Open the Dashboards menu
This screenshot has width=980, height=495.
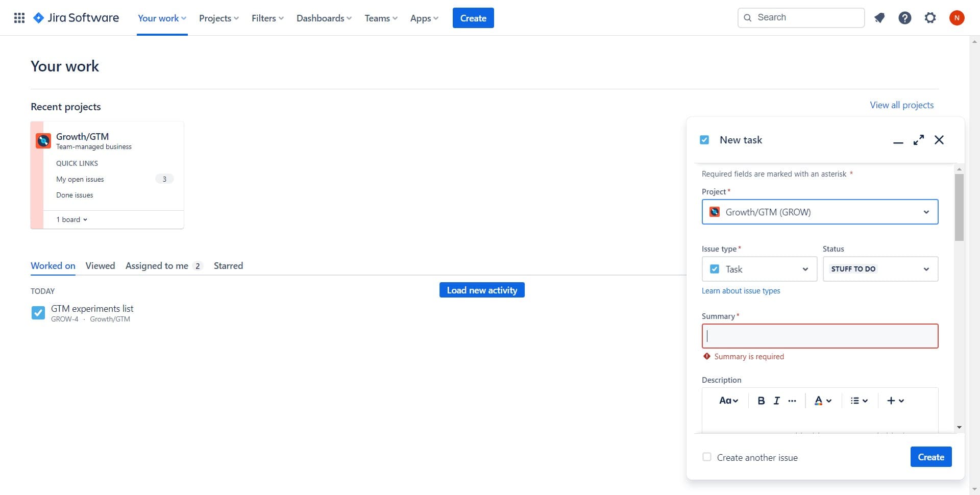pos(323,18)
